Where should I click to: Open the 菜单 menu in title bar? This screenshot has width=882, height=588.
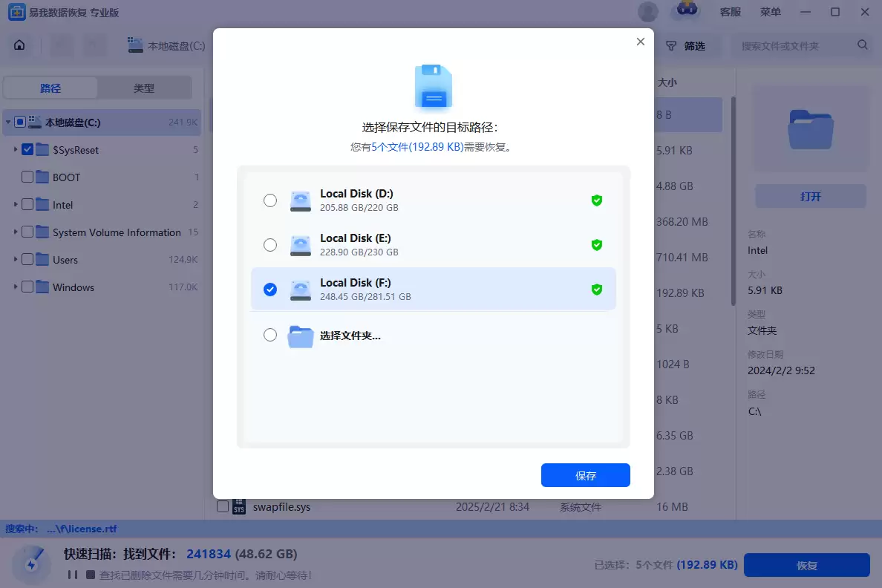[x=771, y=12]
